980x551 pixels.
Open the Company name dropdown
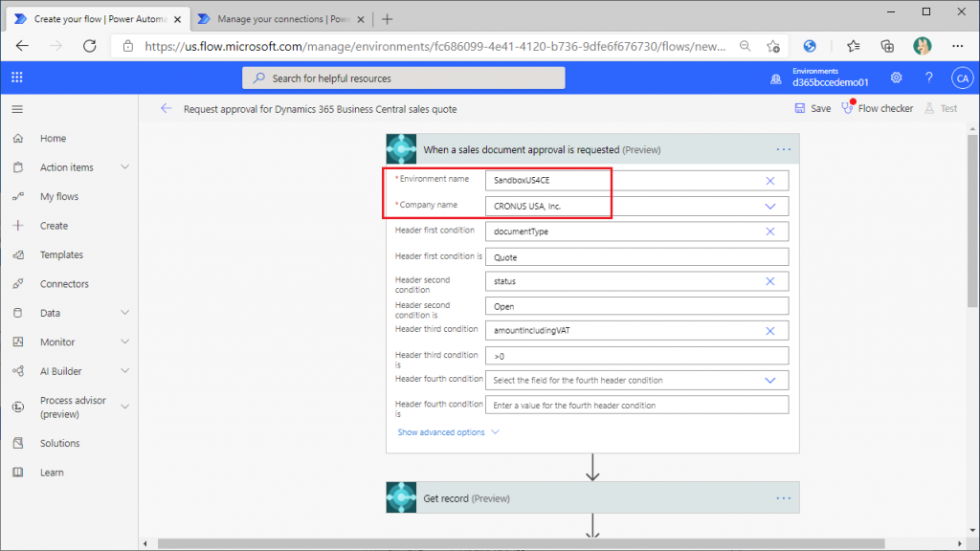[770, 207]
